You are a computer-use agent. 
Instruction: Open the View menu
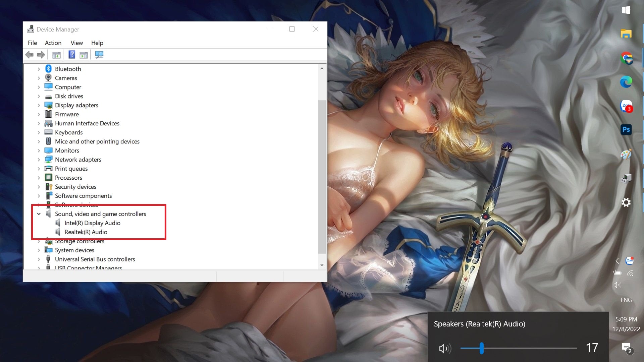click(76, 43)
